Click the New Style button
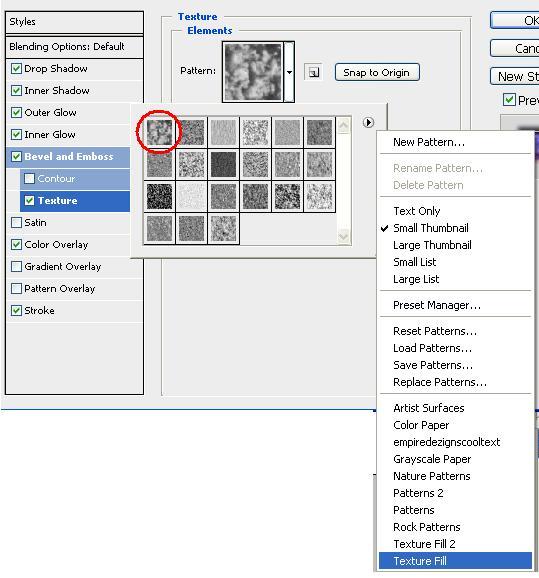539x578 pixels. coord(515,76)
